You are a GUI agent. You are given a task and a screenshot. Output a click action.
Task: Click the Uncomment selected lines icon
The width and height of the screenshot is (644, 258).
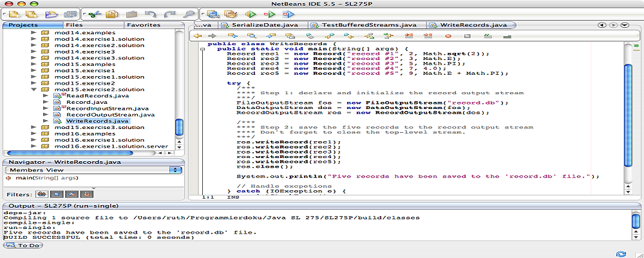point(507,36)
